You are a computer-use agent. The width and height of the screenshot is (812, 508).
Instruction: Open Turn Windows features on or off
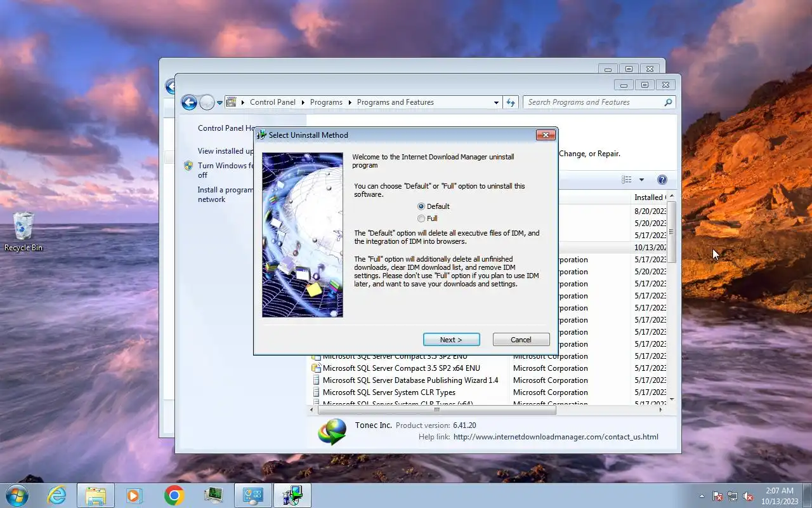point(226,170)
